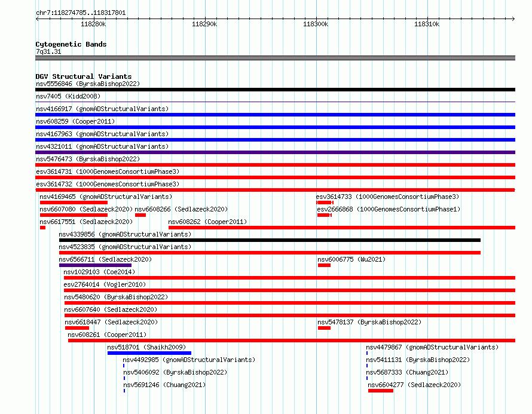
Task: Select nsv5476473 (ByrskaBishop2022) label
Action: [88, 159]
